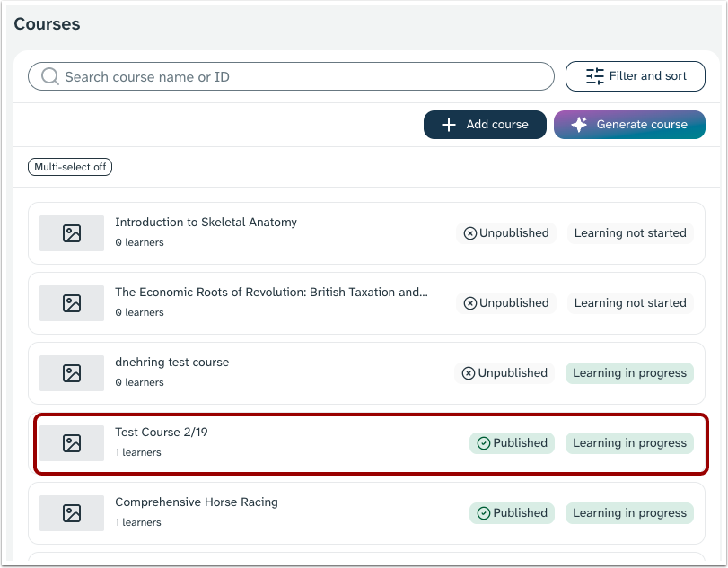The width and height of the screenshot is (728, 568).
Task: Click "Learning not started" badge for Economic Roots course
Action: click(630, 303)
